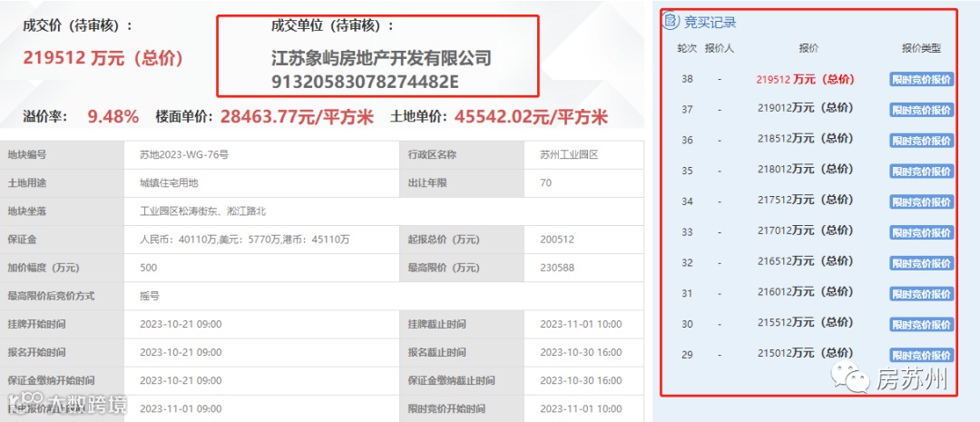Click the bid increment value 500
The width and height of the screenshot is (980, 422).
(149, 268)
